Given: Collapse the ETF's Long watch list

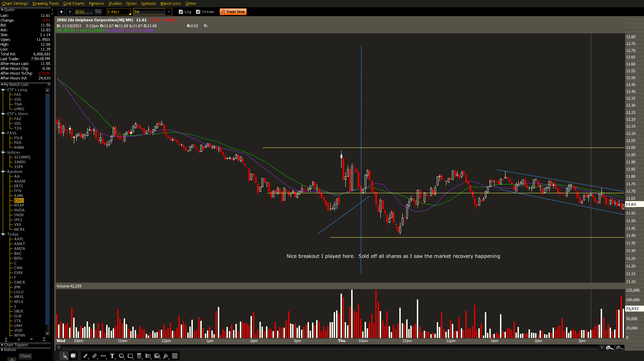Looking at the screenshot, I should (3, 90).
